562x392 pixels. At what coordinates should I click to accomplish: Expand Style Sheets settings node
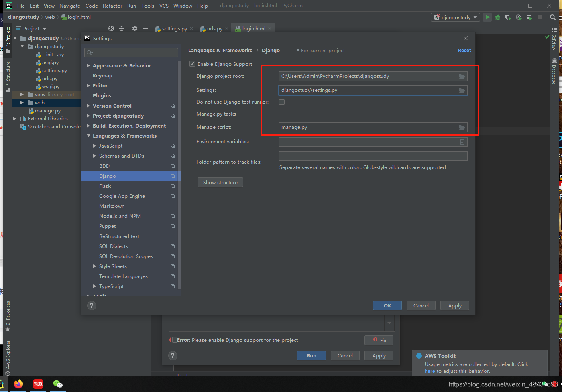[95, 266]
